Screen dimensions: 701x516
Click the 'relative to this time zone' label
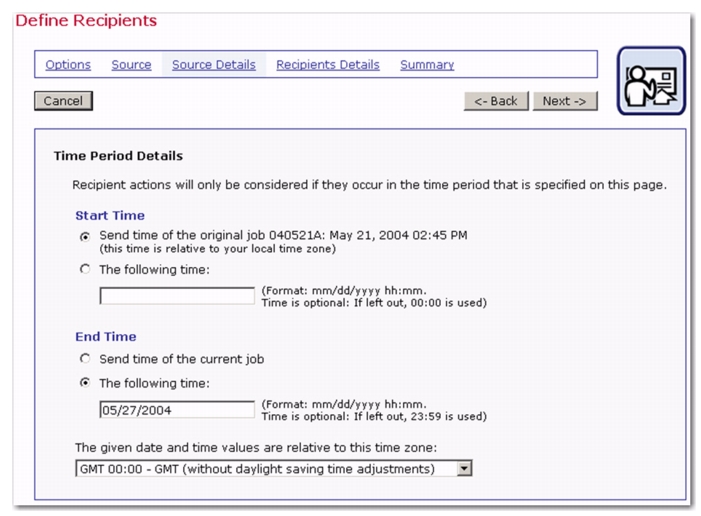[x=256, y=448]
